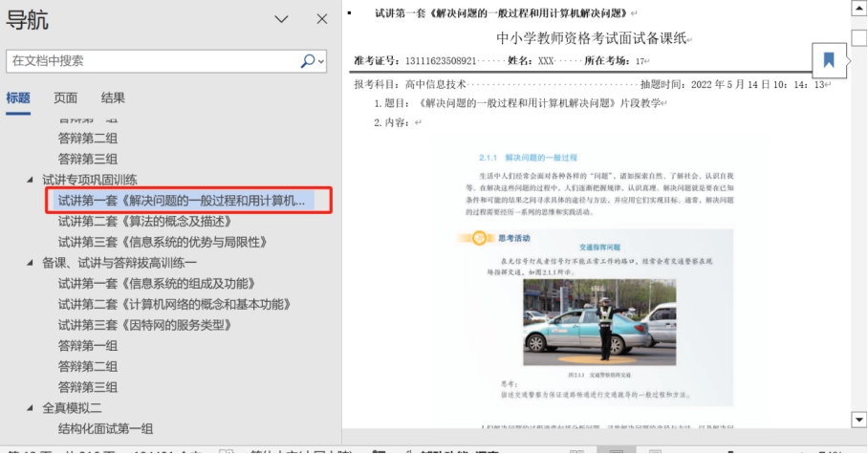The image size is (868, 454).
Task: Click the 在文档中搜索 search field
Action: [153, 60]
